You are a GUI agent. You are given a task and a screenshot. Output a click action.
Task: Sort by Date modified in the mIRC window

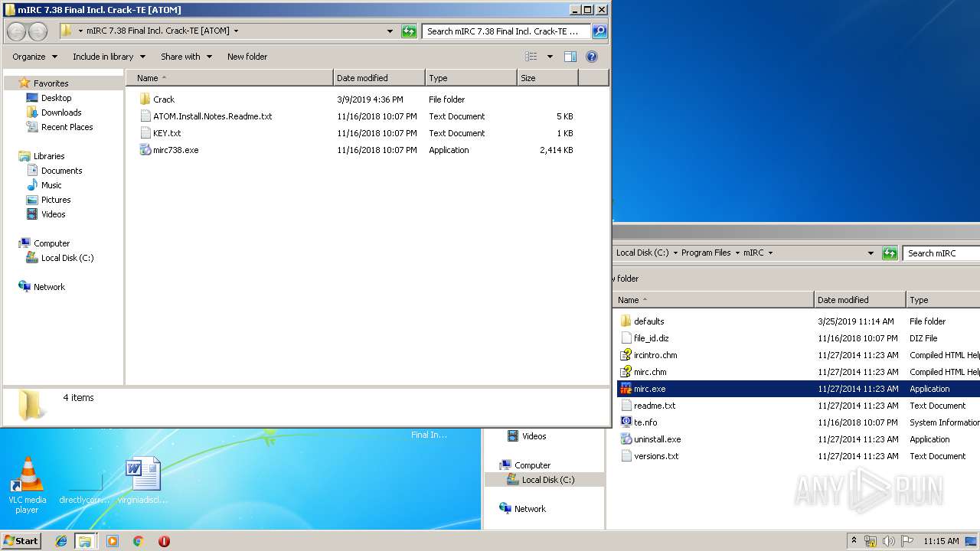pyautogui.click(x=860, y=300)
